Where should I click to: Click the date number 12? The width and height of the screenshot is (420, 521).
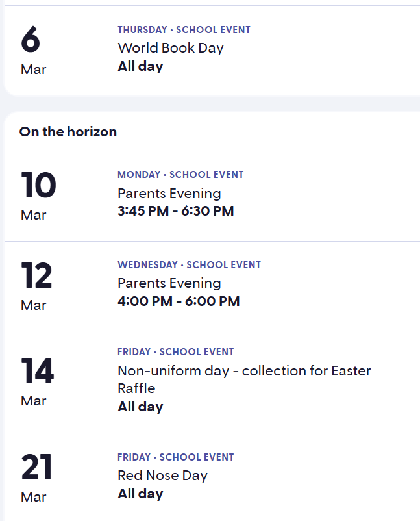(36, 276)
